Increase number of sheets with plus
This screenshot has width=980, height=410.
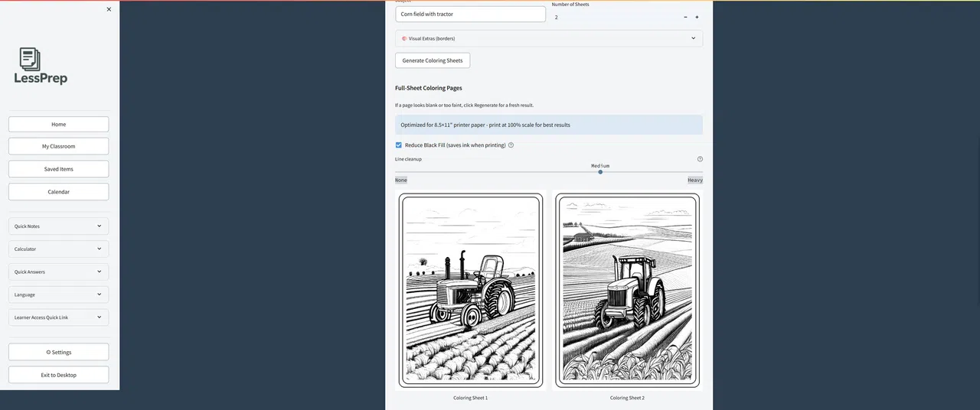697,17
